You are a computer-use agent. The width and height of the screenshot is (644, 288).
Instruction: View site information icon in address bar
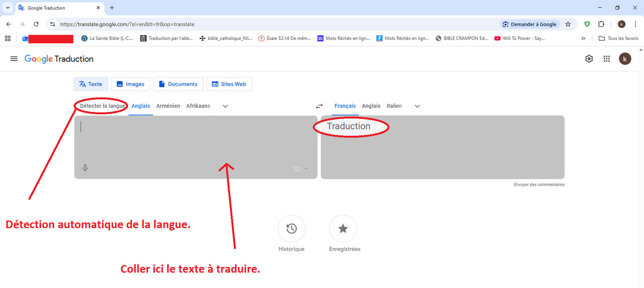click(52, 24)
